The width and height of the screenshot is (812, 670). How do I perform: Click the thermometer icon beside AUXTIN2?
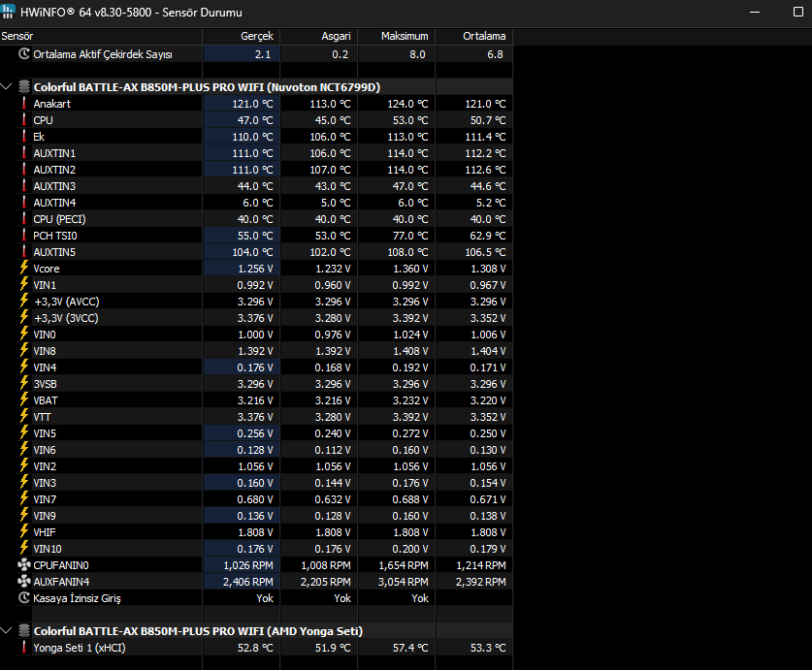tap(24, 170)
